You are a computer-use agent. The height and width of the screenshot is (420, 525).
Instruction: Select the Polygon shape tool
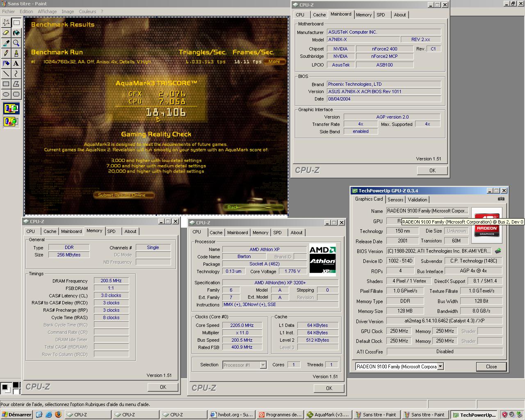(x=16, y=84)
